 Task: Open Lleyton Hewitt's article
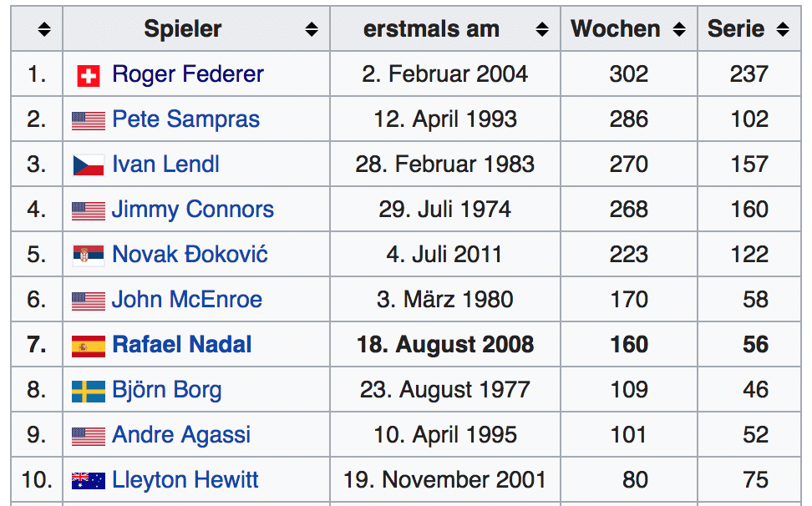coord(185,479)
